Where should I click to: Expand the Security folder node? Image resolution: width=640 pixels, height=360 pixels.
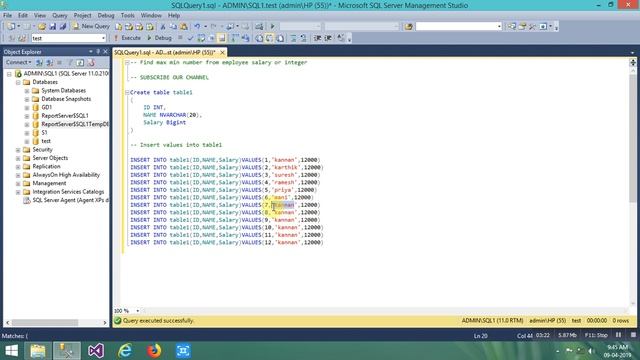click(18, 150)
